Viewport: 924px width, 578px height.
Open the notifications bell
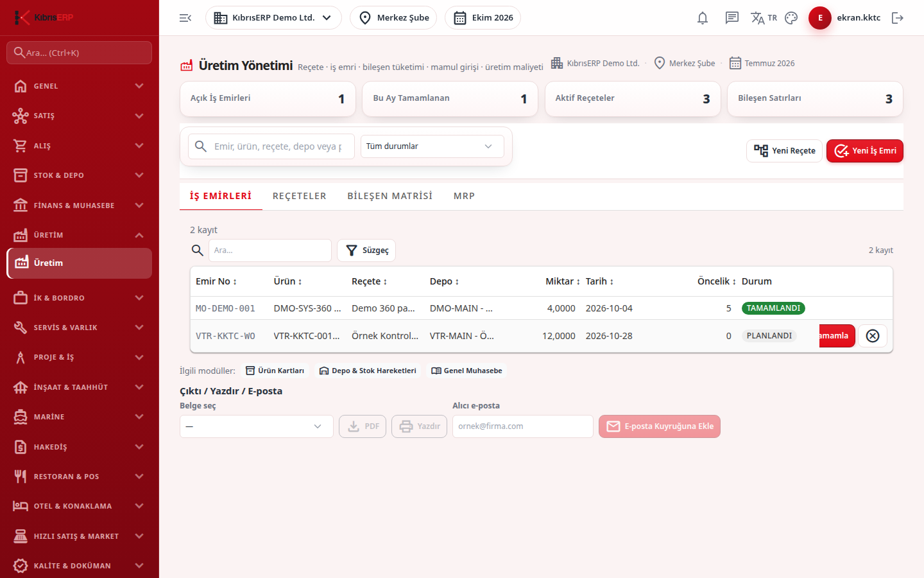click(703, 18)
